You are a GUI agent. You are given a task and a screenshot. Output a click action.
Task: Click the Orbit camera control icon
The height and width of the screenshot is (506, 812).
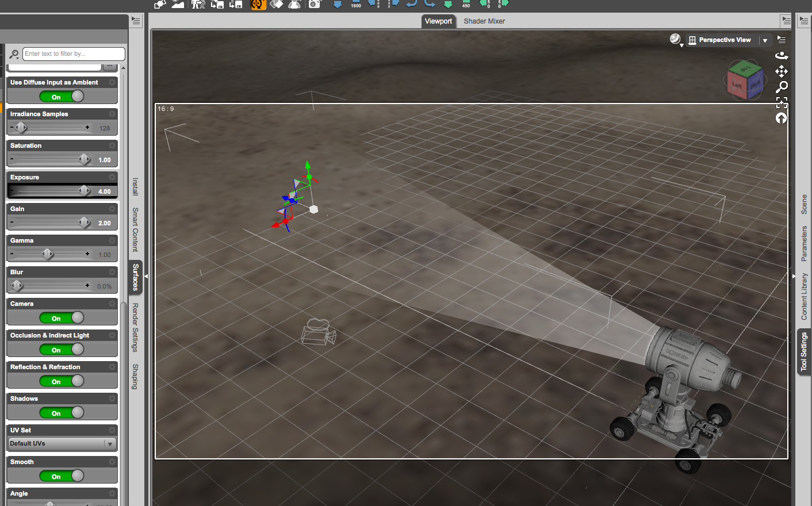tap(782, 56)
